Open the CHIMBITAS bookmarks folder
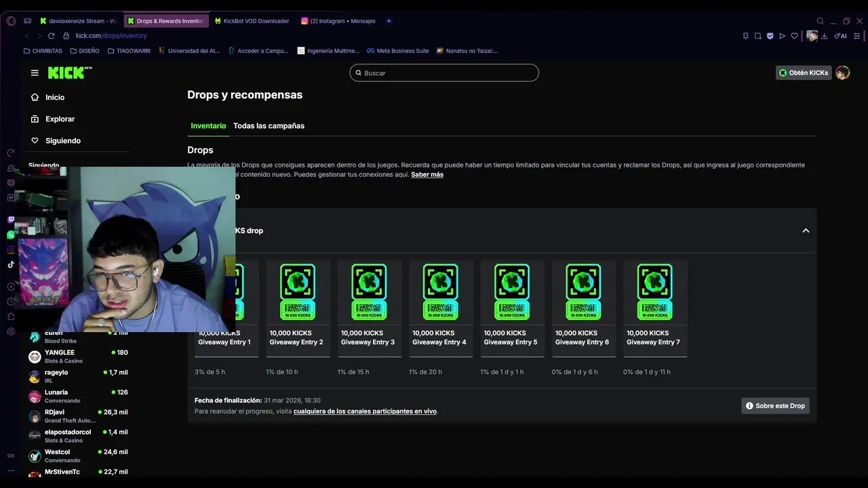Viewport: 868px width, 488px height. tap(43, 51)
